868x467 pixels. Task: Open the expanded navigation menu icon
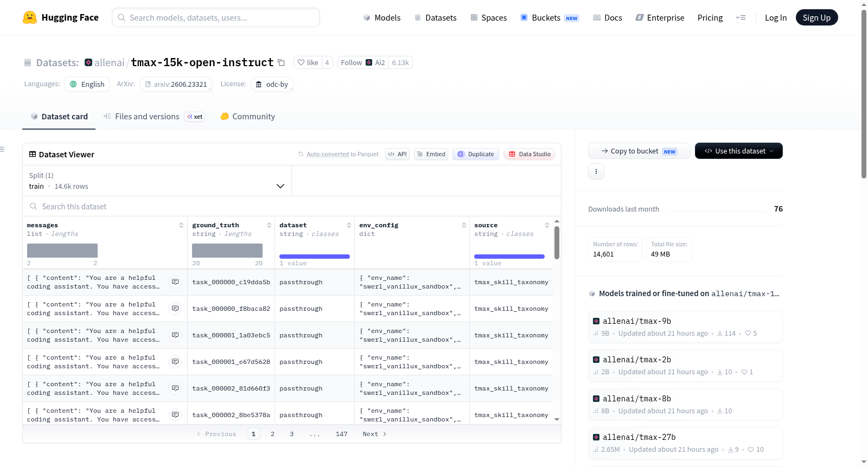click(x=741, y=17)
